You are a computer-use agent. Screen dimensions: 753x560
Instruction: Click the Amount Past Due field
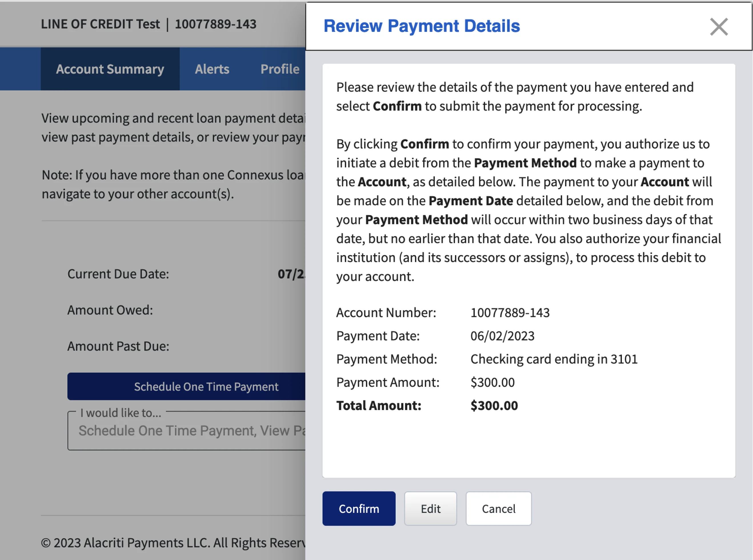(118, 346)
